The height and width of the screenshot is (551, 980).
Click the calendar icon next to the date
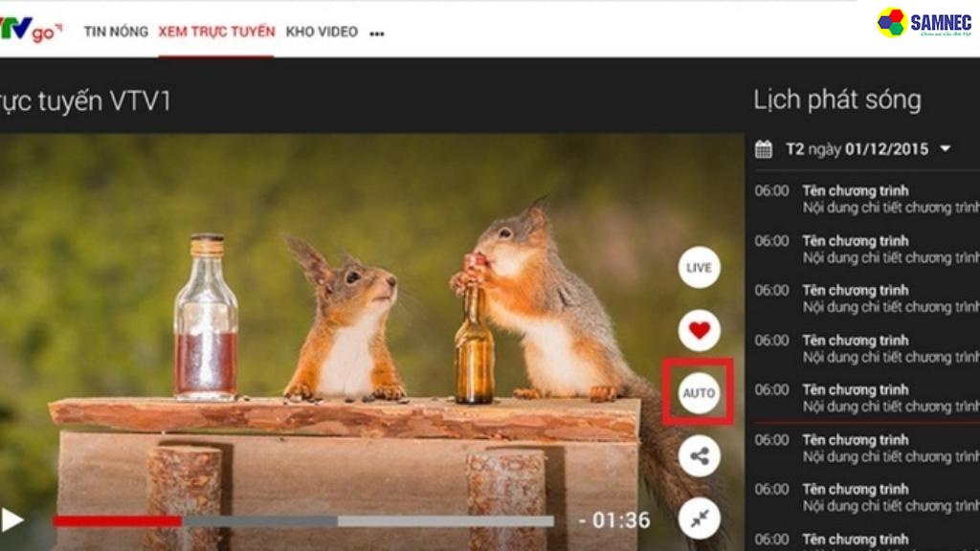tap(763, 149)
